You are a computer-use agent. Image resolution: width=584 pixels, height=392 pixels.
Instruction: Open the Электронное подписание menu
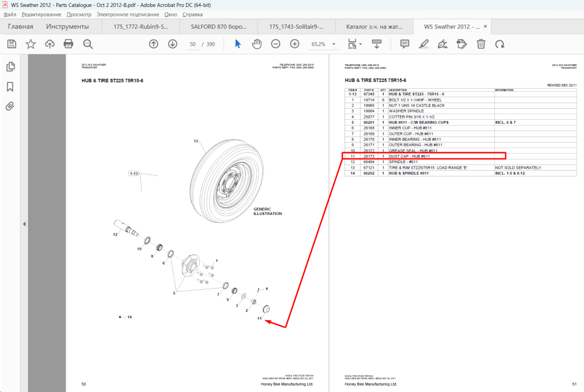128,15
